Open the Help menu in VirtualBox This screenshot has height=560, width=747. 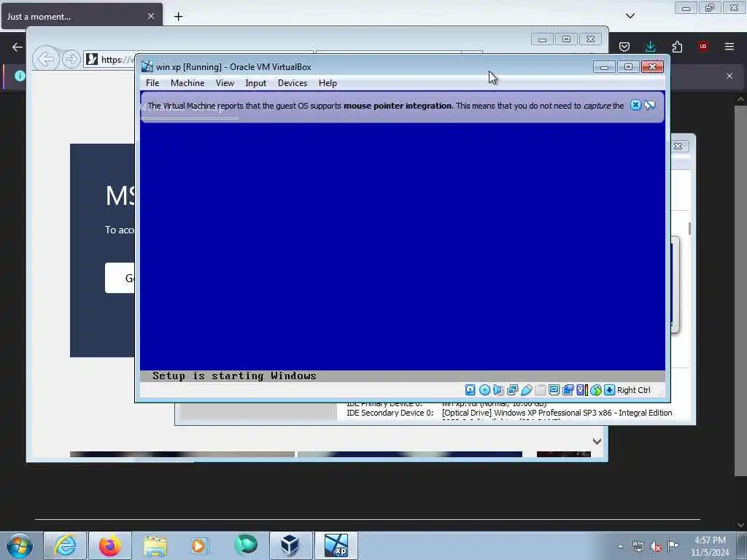tap(328, 83)
